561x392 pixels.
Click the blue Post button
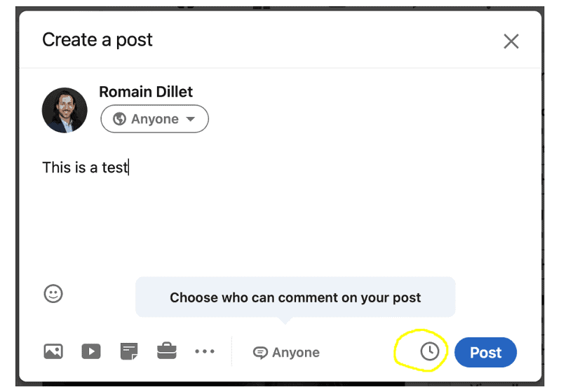pyautogui.click(x=485, y=352)
